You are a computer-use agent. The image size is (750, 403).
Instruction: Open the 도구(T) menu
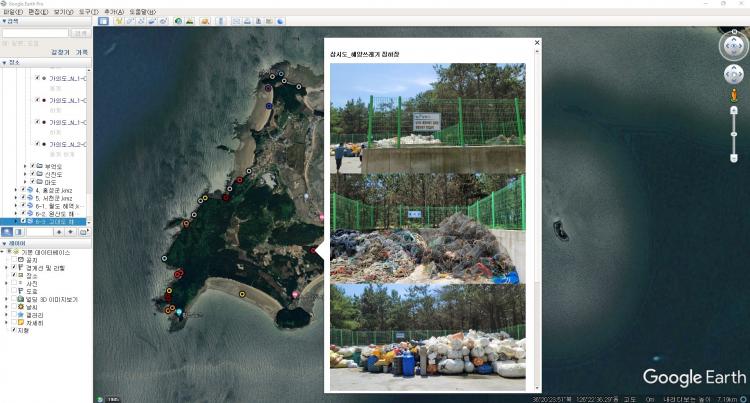(88, 11)
